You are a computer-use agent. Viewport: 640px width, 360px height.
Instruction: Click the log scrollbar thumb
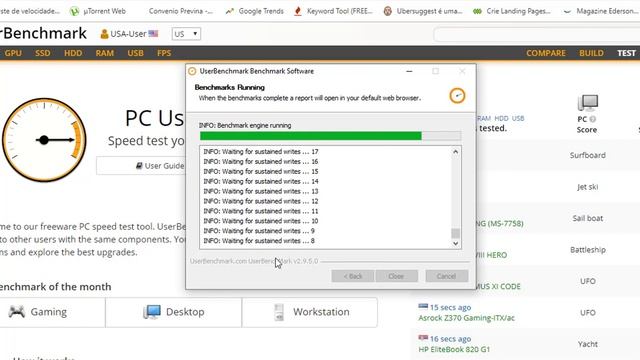click(455, 233)
